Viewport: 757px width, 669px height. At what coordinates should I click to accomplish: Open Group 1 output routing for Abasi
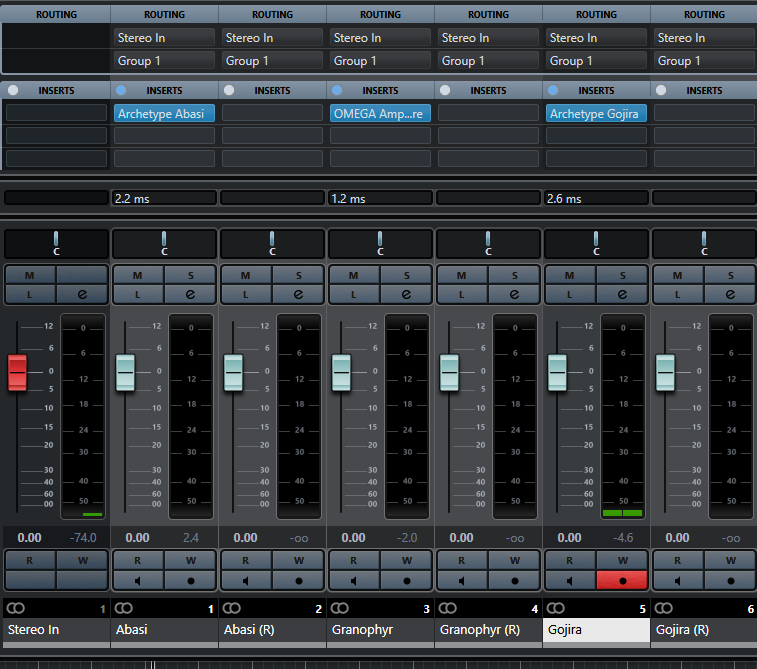coord(164,60)
